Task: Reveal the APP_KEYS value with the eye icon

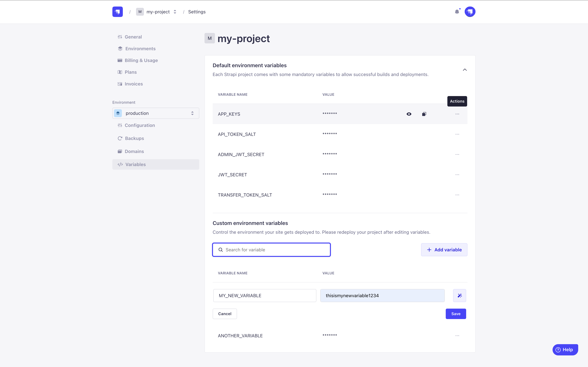Action: [x=409, y=114]
